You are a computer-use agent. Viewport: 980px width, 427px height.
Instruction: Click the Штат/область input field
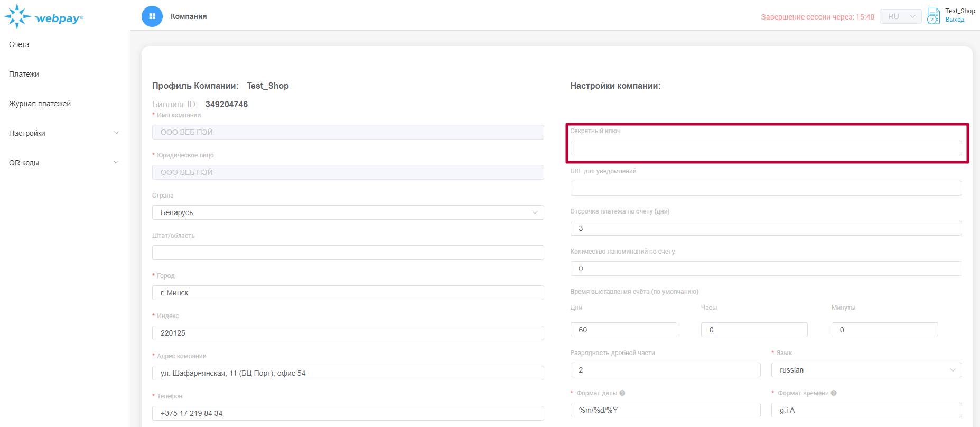(x=348, y=253)
